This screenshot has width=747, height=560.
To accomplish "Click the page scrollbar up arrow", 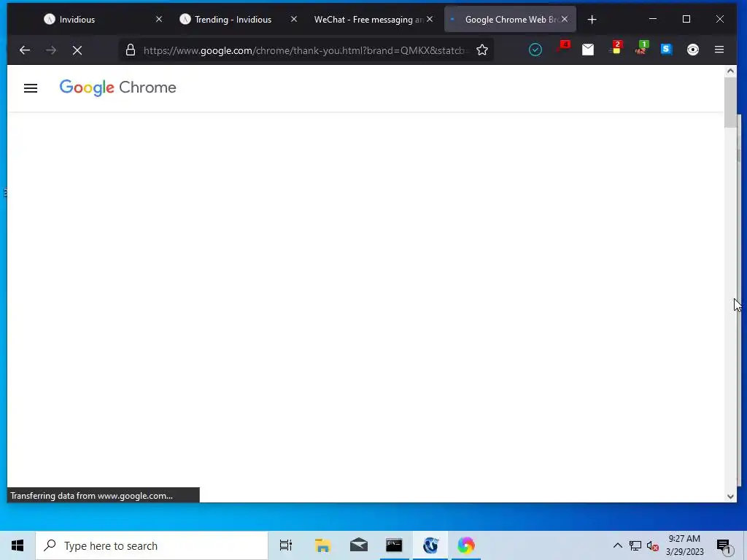I will click(x=730, y=71).
